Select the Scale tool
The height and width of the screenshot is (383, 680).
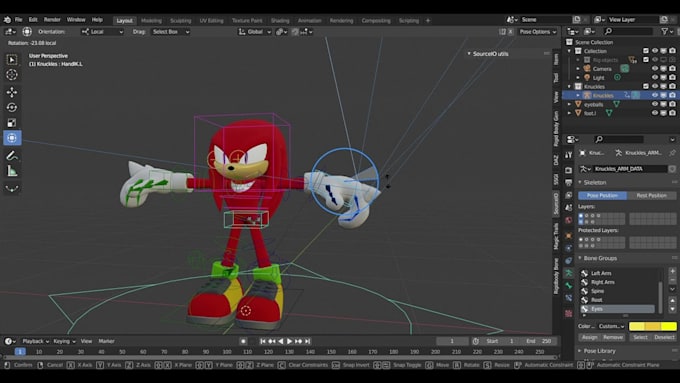coord(12,123)
